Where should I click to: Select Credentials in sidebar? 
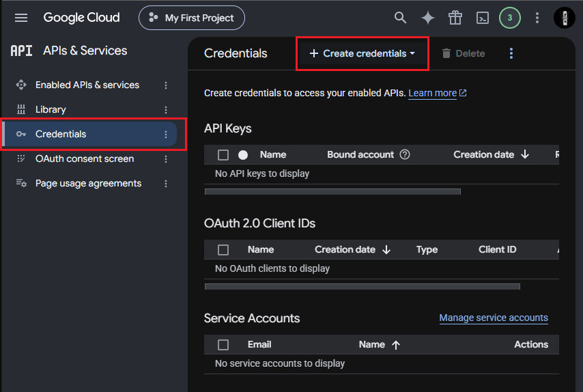click(x=89, y=134)
